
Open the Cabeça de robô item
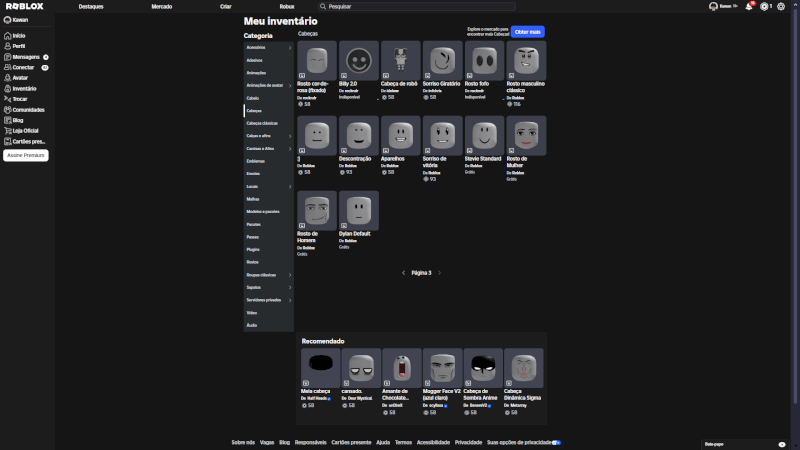401,61
